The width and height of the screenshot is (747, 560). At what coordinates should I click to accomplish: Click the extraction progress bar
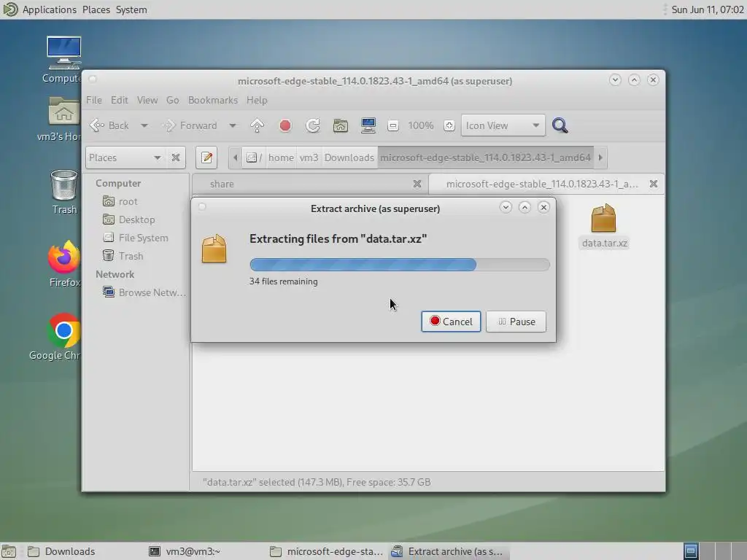pyautogui.click(x=399, y=265)
